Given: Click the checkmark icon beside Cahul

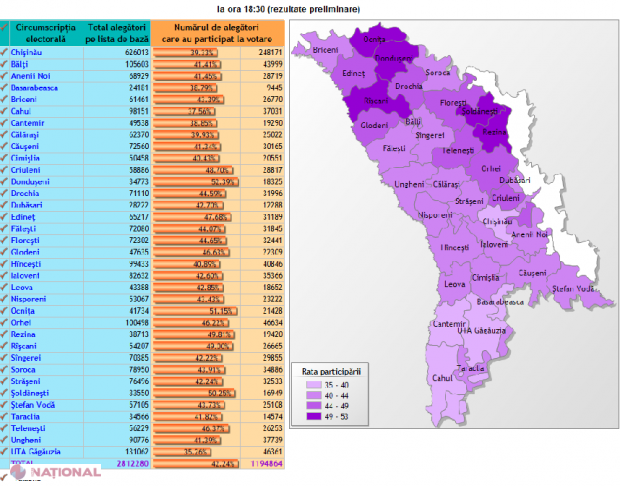Looking at the screenshot, I should pyautogui.click(x=5, y=111).
